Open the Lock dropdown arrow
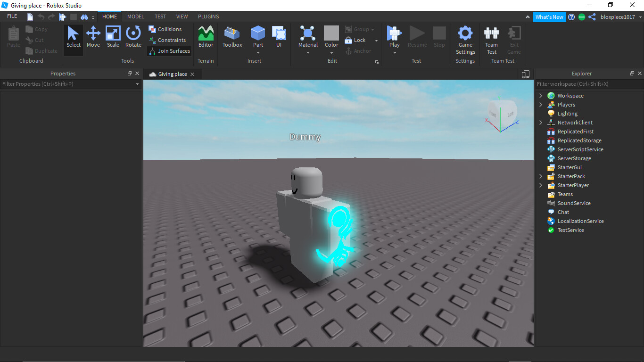The height and width of the screenshot is (362, 644). [x=376, y=40]
